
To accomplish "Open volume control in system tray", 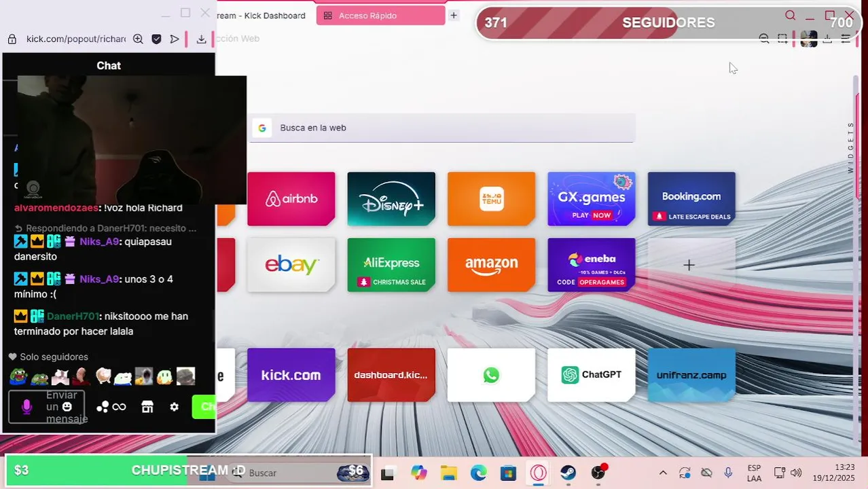I will (x=796, y=473).
